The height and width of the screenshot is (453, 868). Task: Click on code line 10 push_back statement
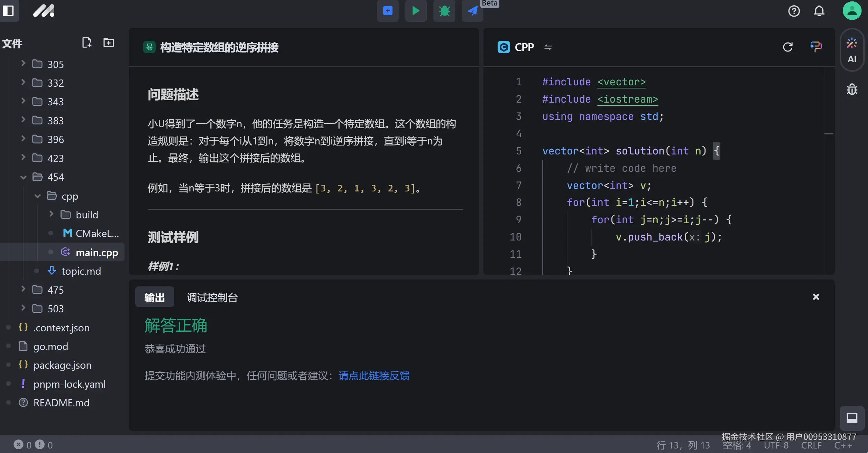[668, 237]
